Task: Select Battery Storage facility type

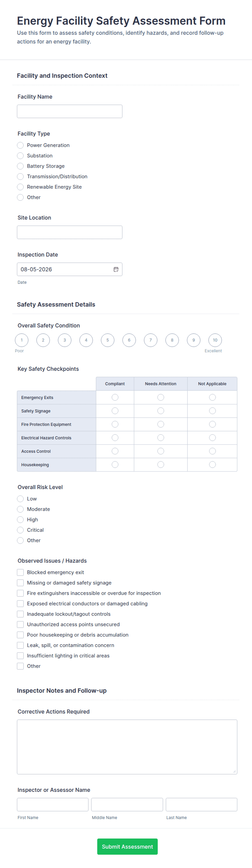Action: pos(20,166)
